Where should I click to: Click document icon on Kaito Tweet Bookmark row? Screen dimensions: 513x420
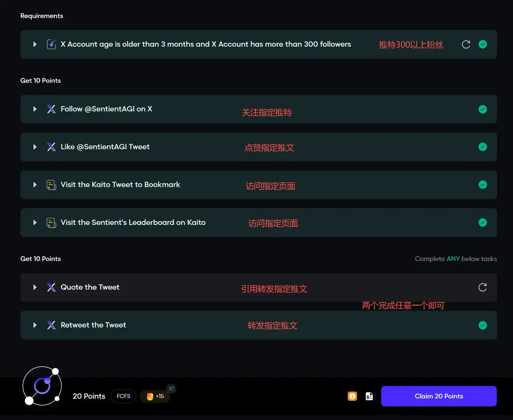point(51,185)
